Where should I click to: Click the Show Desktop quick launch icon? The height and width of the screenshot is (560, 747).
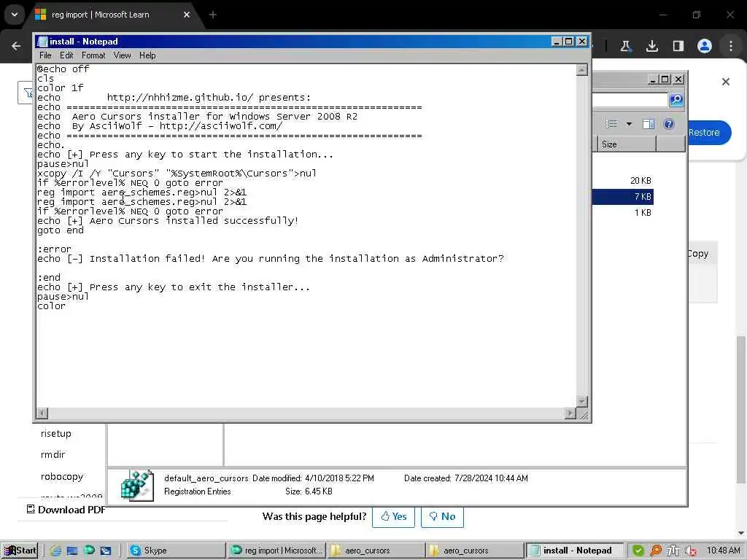(x=72, y=551)
